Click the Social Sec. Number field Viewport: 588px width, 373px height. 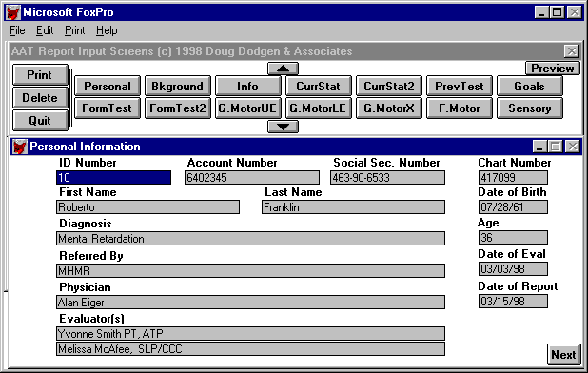point(388,178)
